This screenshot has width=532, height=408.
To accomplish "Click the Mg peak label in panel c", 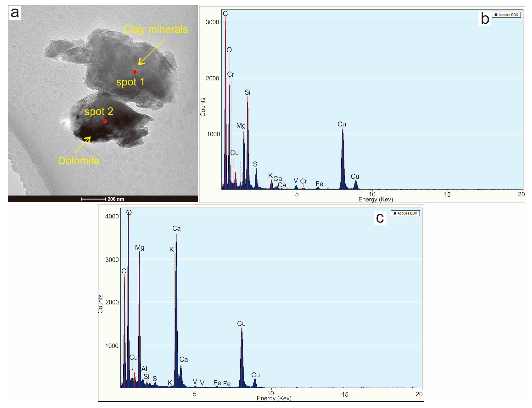I will 140,247.
